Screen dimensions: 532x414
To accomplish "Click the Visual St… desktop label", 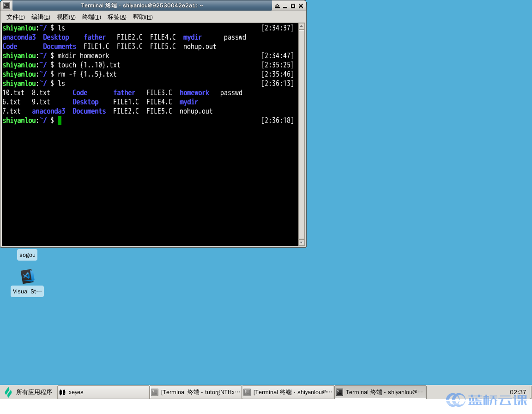I will coord(27,292).
